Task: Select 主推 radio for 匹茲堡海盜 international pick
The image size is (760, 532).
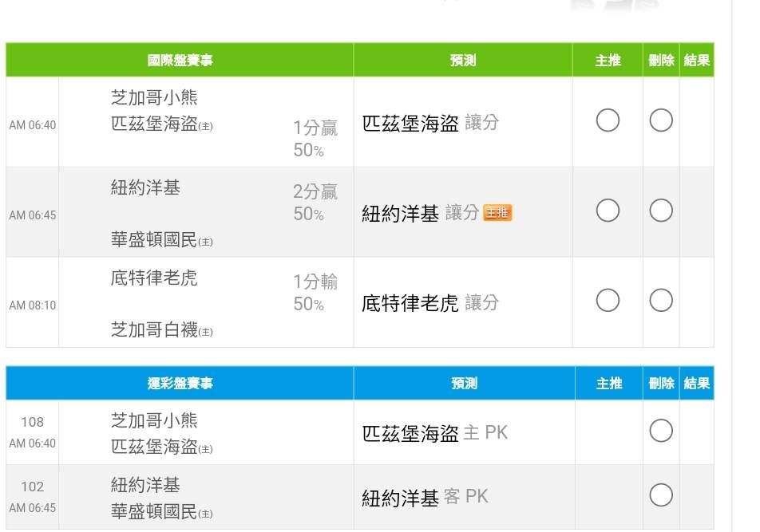Action: (608, 120)
